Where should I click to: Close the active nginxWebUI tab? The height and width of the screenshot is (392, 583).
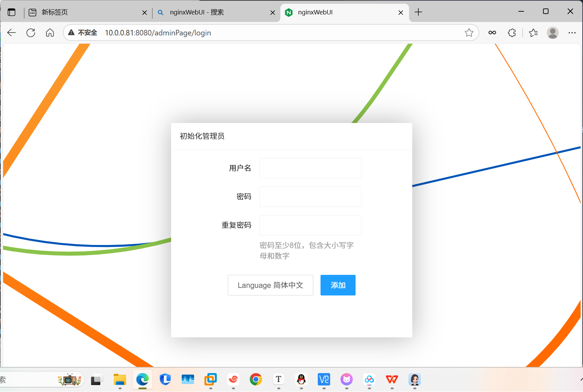click(x=401, y=13)
